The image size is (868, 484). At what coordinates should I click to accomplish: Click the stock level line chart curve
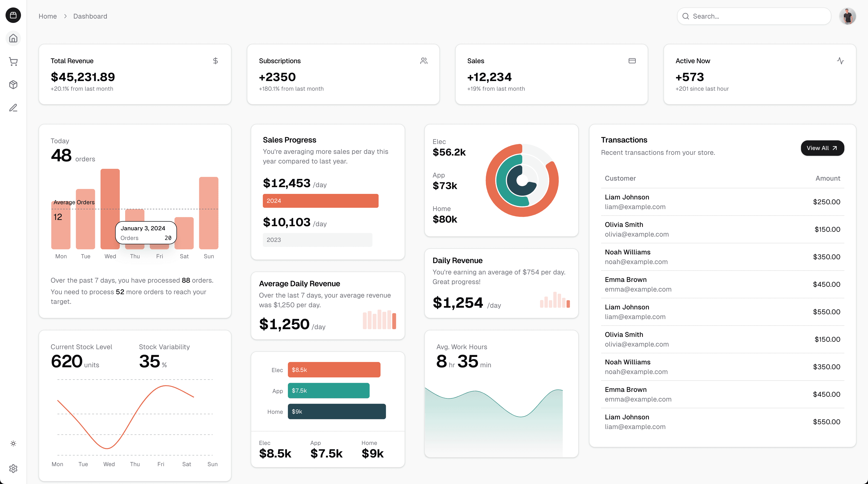click(126, 417)
